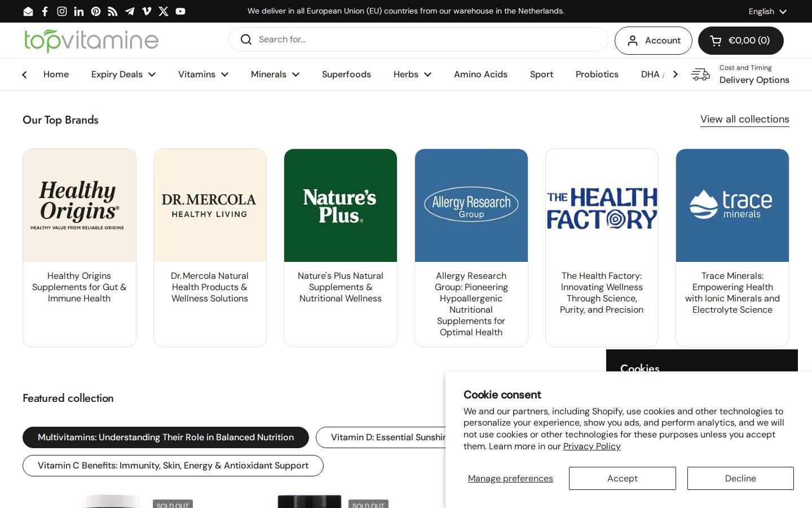Follow the View all collections link

(745, 119)
